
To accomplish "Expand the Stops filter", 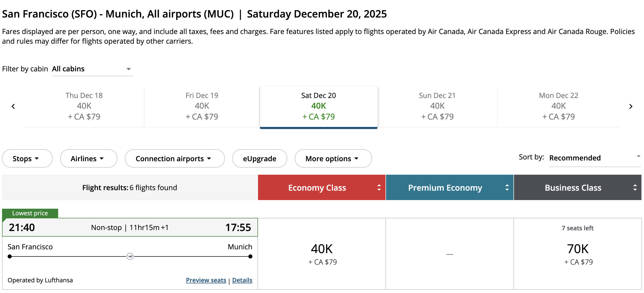I will [27, 158].
